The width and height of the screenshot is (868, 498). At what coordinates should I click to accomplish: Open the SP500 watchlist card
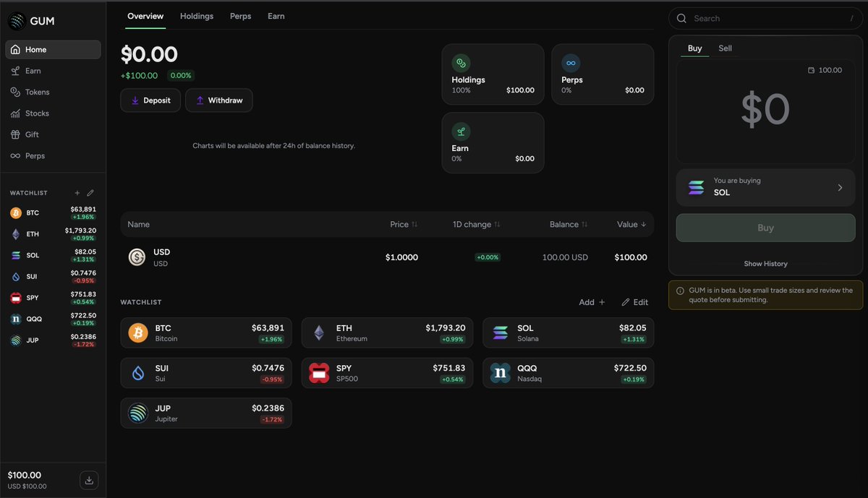[x=388, y=373]
